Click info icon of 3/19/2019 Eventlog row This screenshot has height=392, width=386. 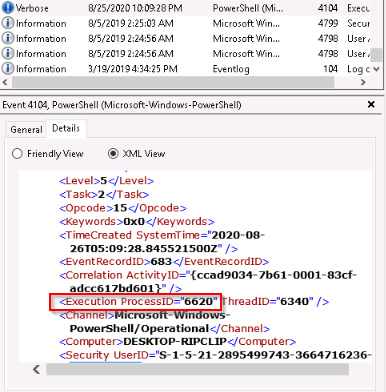point(8,68)
